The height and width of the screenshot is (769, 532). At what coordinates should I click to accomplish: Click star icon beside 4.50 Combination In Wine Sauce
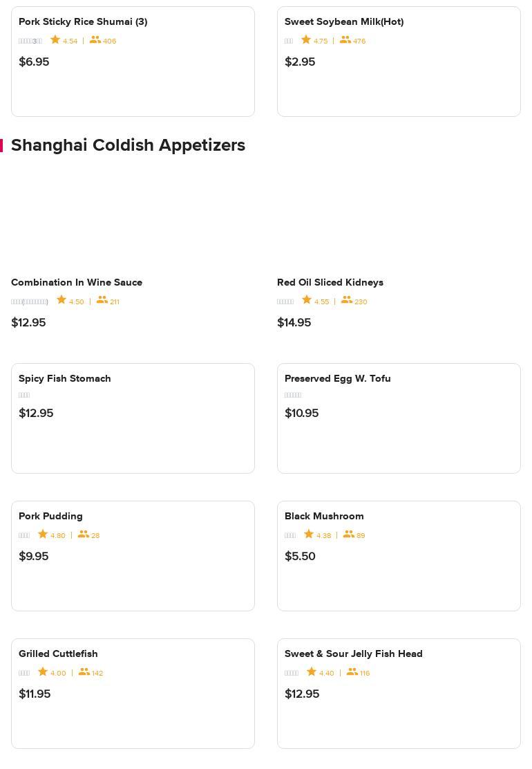pos(61,299)
